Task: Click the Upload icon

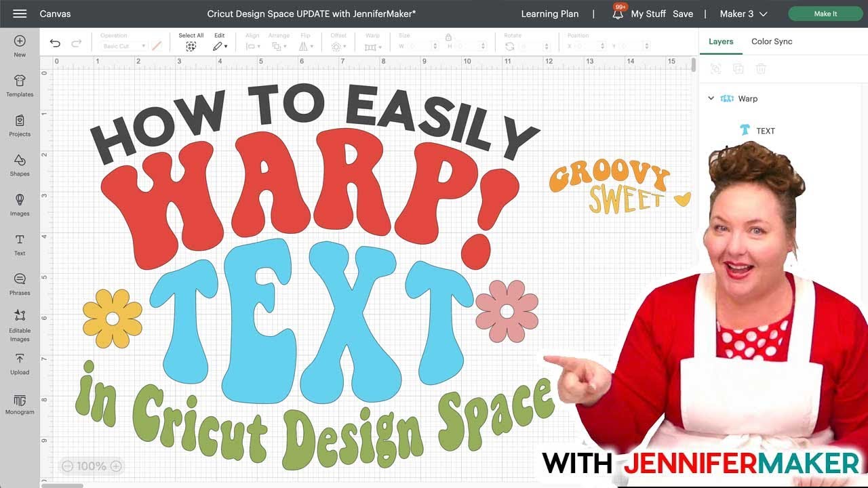Action: tap(20, 359)
